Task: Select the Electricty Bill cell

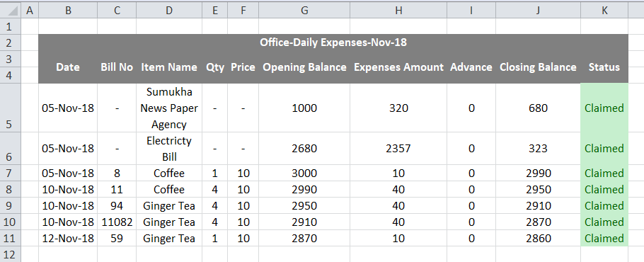Action: pyautogui.click(x=169, y=148)
